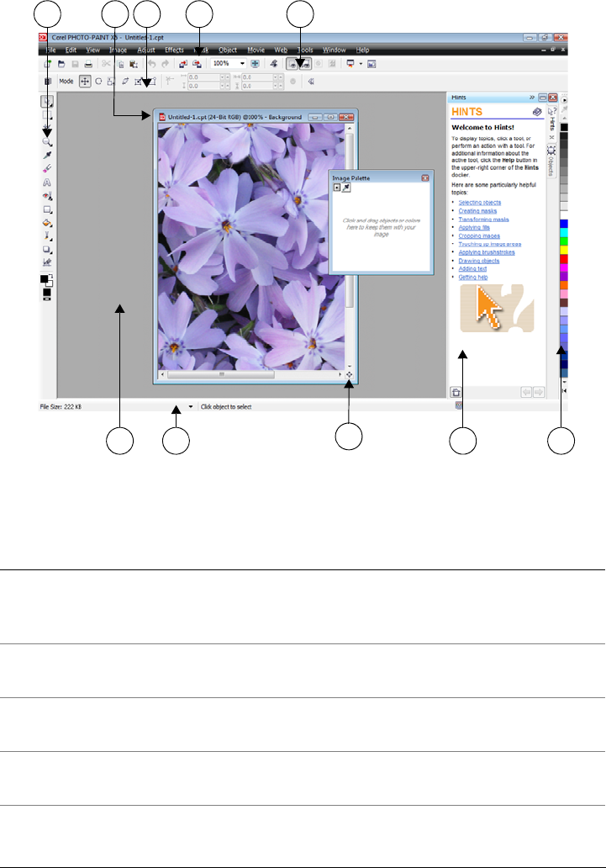Viewport: 606px width, 868px height.
Task: Click the Redo arrow icon
Action: pyautogui.click(x=165, y=64)
